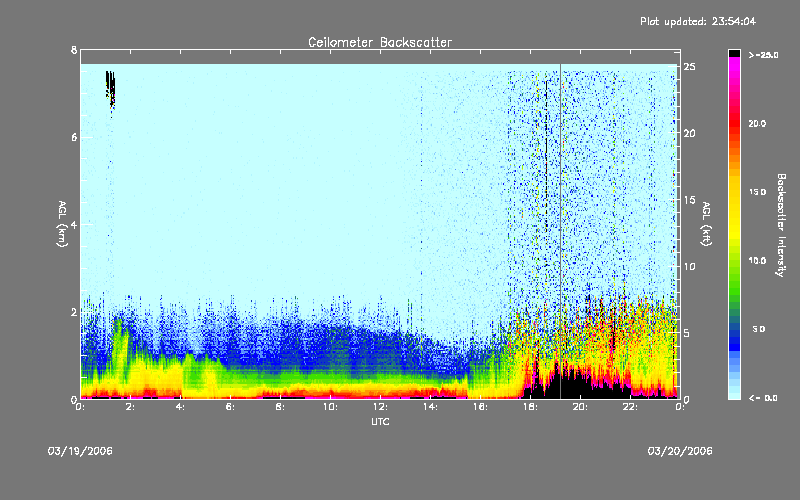
Task: Click the vertical gray line after 18 UTC
Action: tap(561, 200)
